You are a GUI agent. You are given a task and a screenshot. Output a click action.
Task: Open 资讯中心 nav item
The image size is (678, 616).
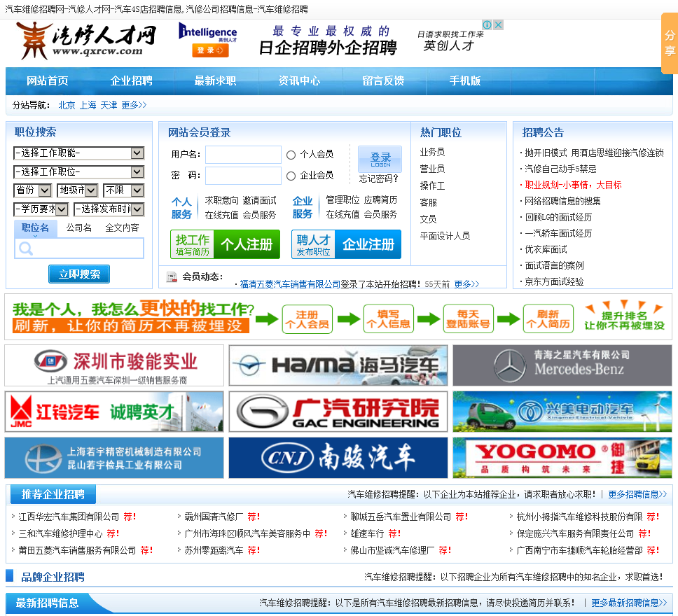pyautogui.click(x=299, y=80)
